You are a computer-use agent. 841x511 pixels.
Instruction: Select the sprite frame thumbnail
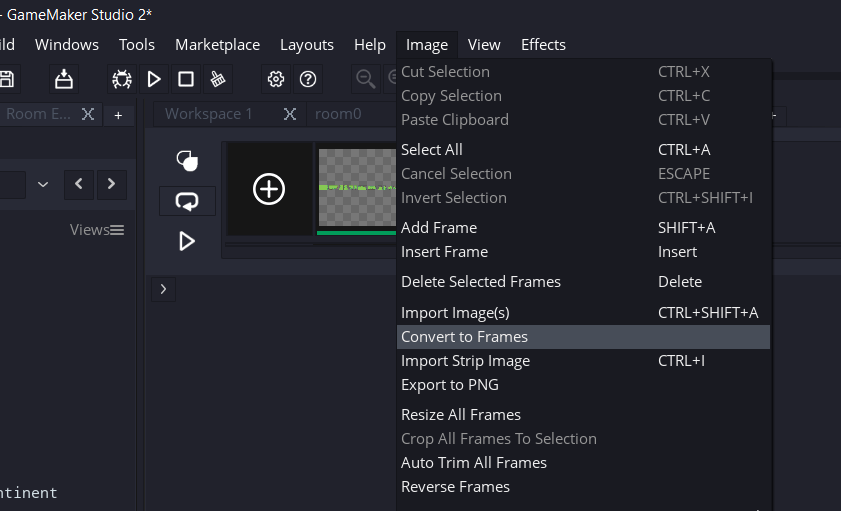357,188
